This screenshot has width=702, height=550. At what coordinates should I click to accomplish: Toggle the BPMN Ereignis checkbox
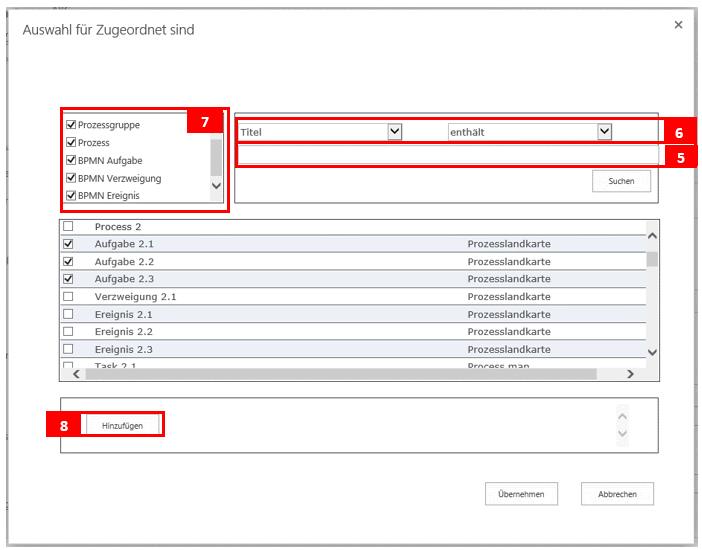[x=71, y=196]
